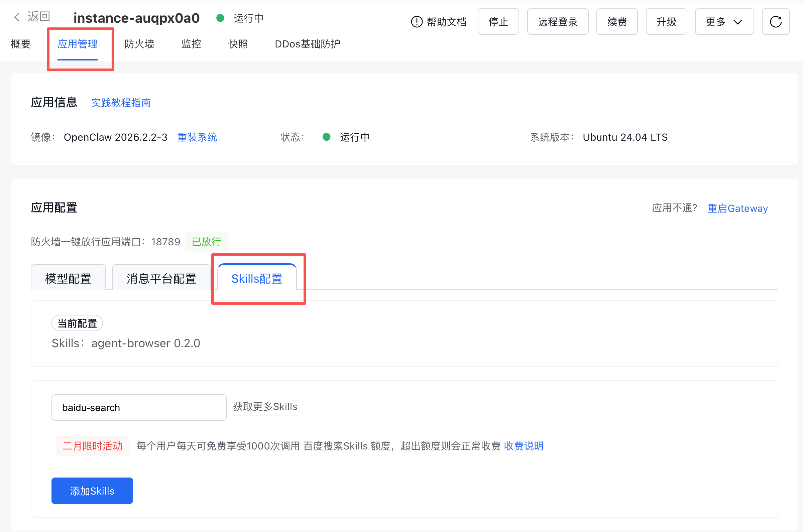Open the DDos基础防护 tab

(x=307, y=44)
